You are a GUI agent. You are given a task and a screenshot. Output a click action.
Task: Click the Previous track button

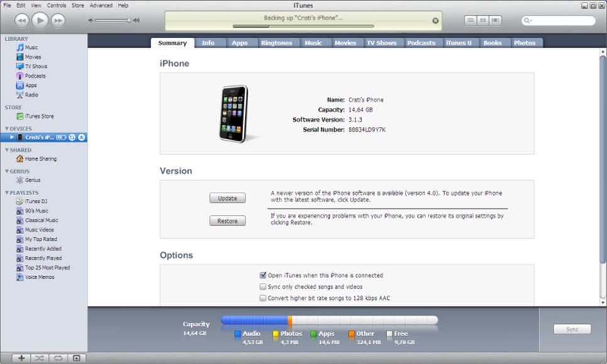(x=21, y=21)
